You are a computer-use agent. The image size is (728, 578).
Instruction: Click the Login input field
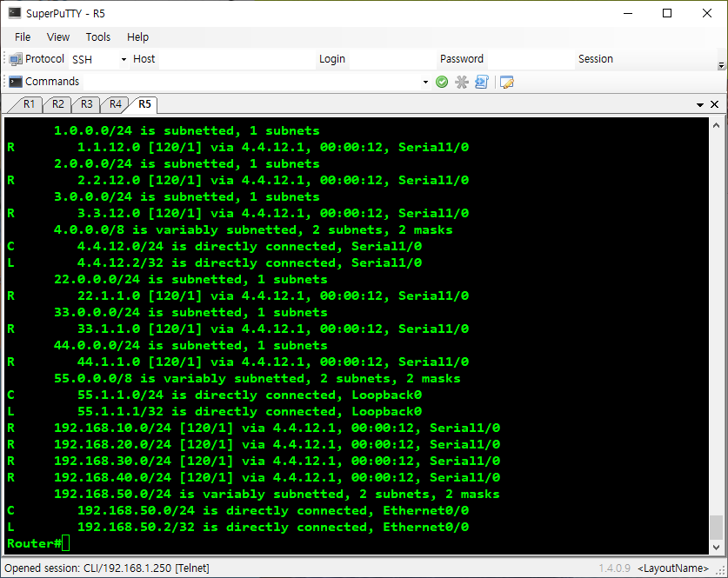pyautogui.click(x=393, y=59)
